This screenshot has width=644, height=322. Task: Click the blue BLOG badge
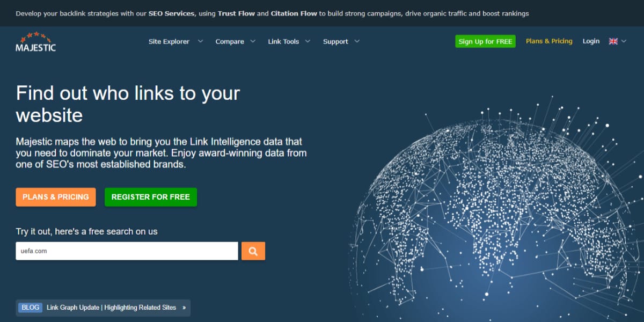tap(30, 308)
